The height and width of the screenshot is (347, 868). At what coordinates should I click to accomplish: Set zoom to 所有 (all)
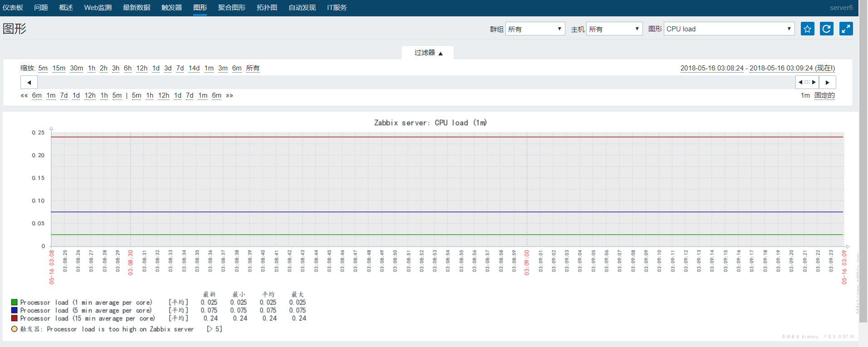coord(253,68)
